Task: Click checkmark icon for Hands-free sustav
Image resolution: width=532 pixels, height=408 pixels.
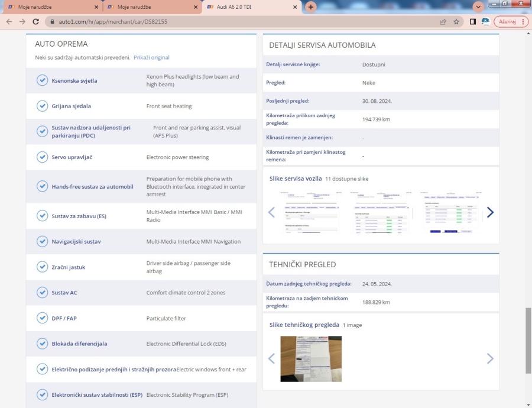Action: point(42,186)
